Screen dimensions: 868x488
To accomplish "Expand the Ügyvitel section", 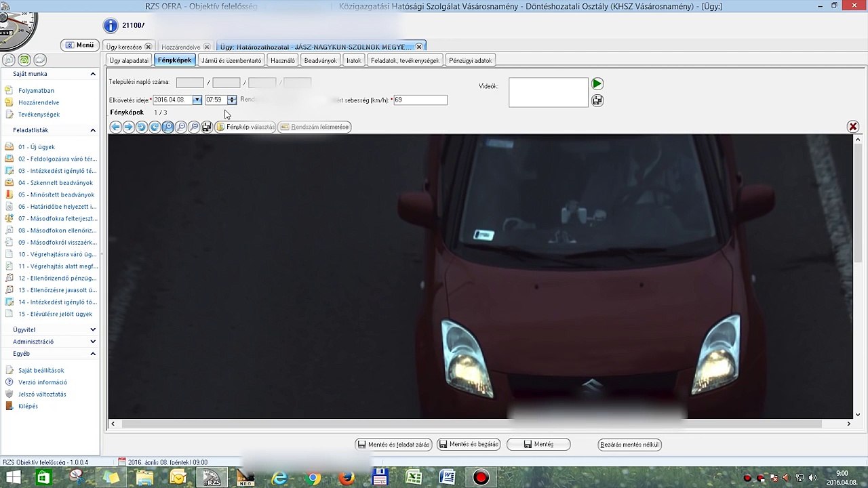I will [x=93, y=329].
